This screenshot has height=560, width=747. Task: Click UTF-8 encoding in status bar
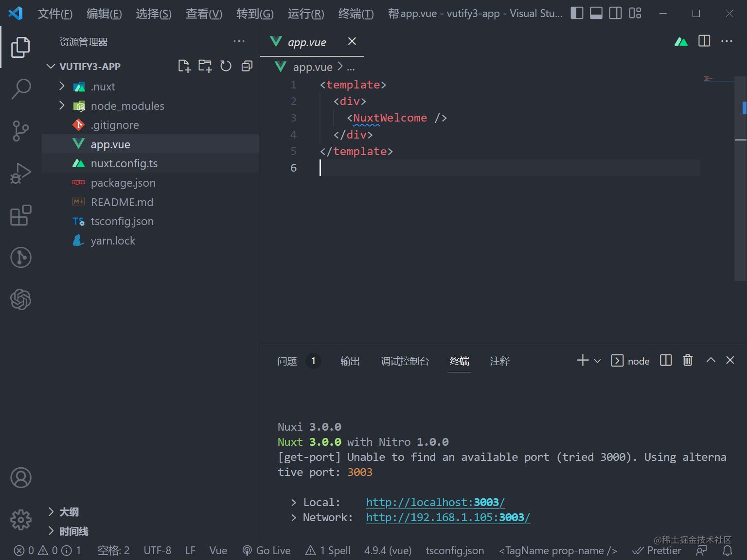point(158,550)
